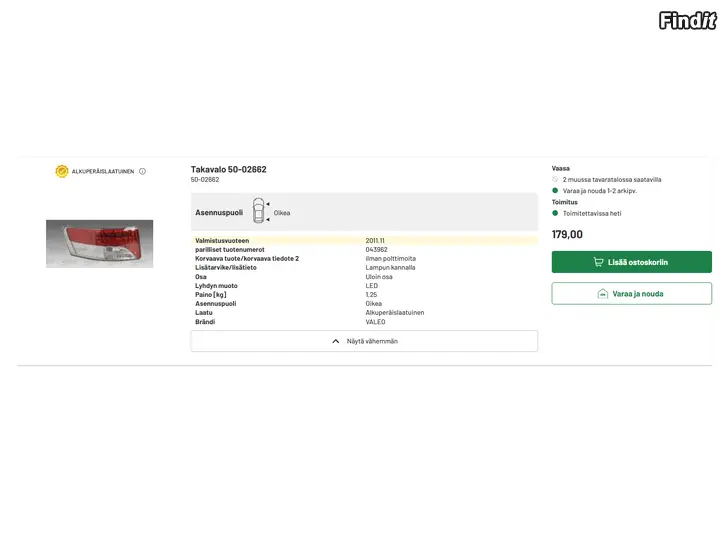The image size is (728, 546).
Task: Click the product number 50-02662 subtitle
Action: point(205,180)
